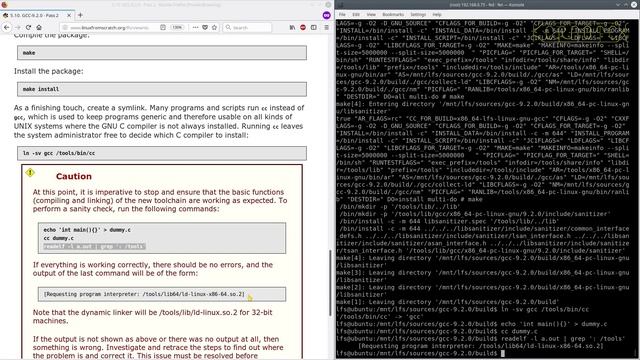Close the GCC-9.2.0 Pass 2 tab
The image size is (640, 360).
69,15
